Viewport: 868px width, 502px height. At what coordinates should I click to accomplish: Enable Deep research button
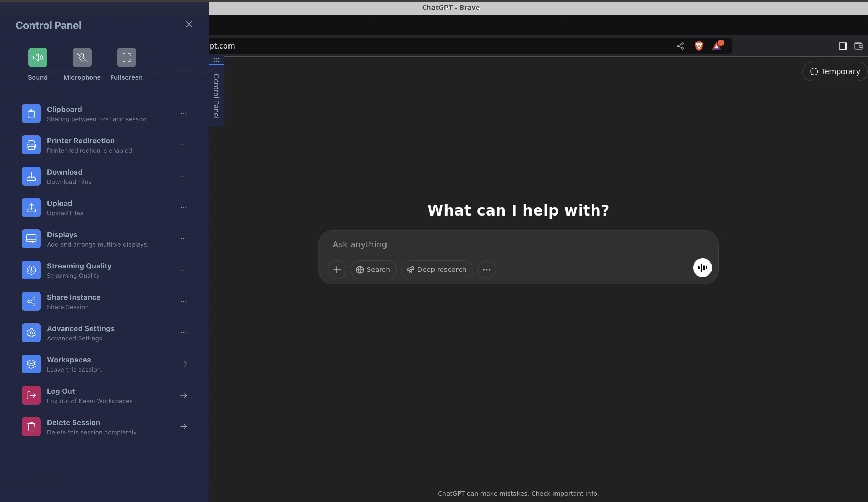(x=437, y=270)
